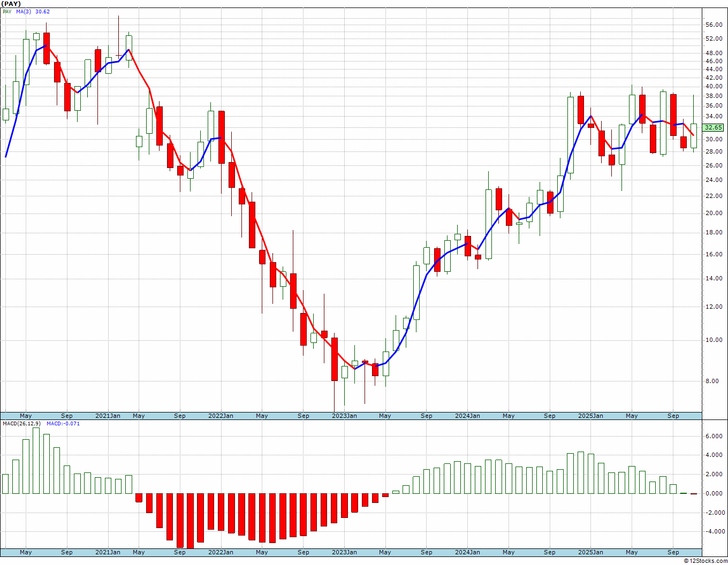This screenshot has height=565, width=728.
Task: Click the 52.00 price axis label
Action: (x=714, y=39)
